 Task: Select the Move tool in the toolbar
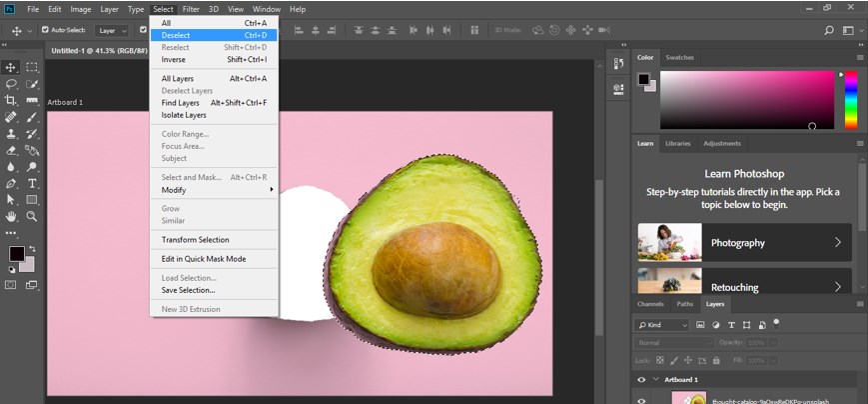pyautogui.click(x=12, y=67)
